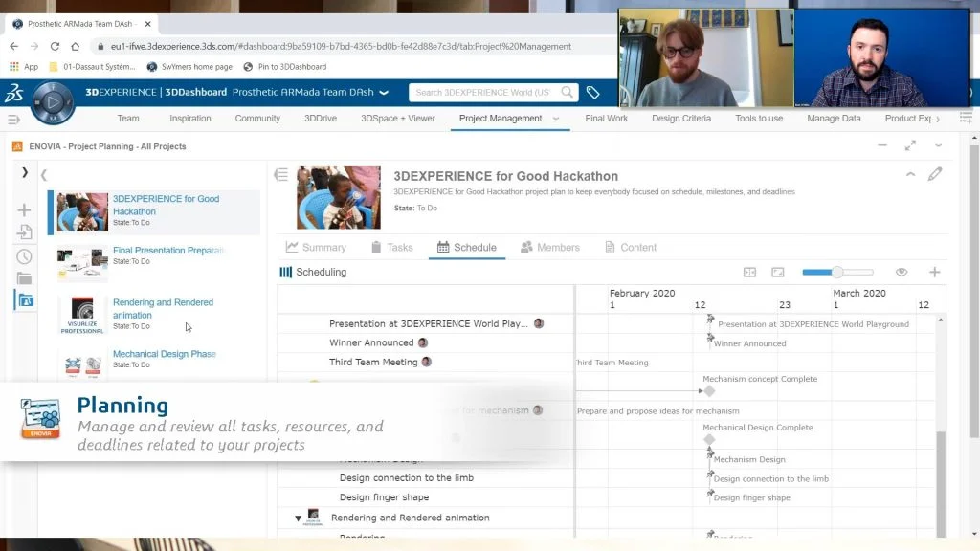Collapse the project header with the chevron
Screen dimensions: 980x551
pyautogui.click(x=910, y=174)
